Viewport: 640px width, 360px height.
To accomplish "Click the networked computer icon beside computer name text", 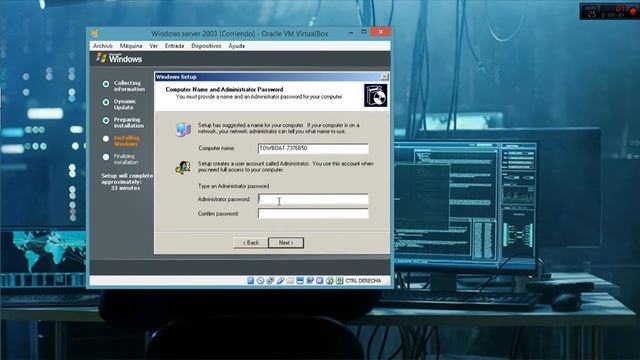I will 183,129.
